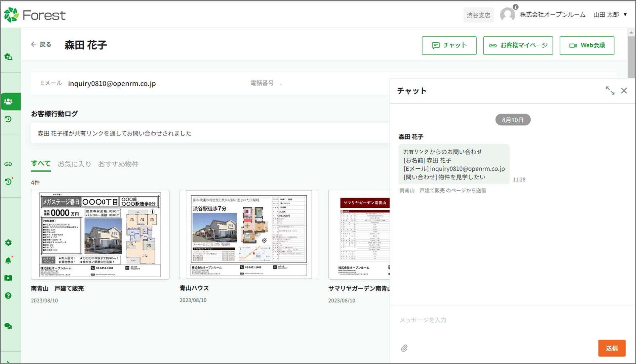Expand the chat panel to full size
Viewport: 636px width, 364px height.
tap(610, 91)
